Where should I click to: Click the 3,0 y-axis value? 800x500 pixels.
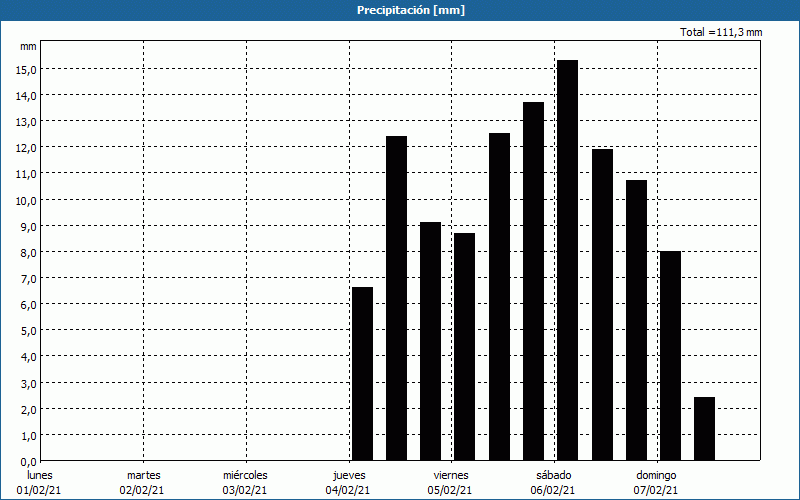28,383
